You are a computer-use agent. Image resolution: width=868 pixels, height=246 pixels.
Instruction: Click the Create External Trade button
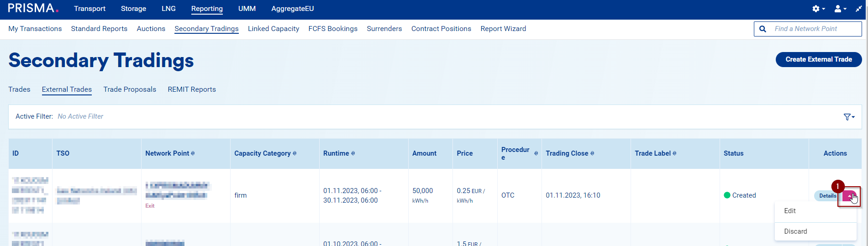tap(818, 59)
